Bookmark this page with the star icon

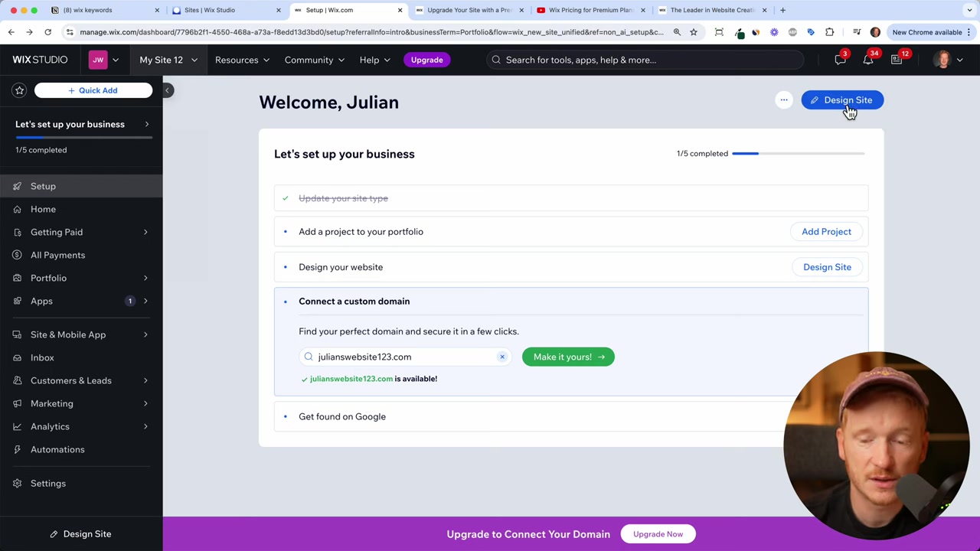694,32
